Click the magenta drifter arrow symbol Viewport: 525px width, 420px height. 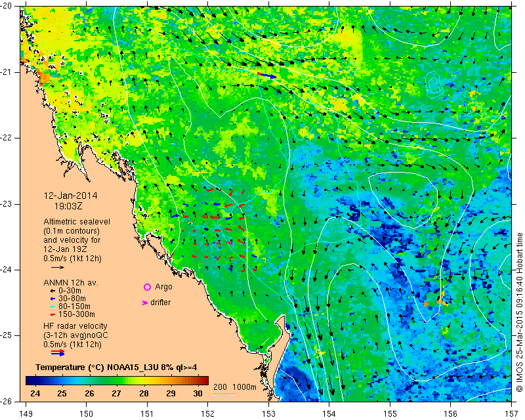pos(145,303)
